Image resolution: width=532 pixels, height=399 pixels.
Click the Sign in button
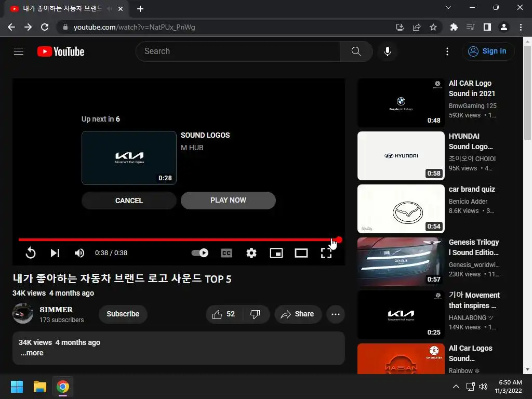coord(488,51)
